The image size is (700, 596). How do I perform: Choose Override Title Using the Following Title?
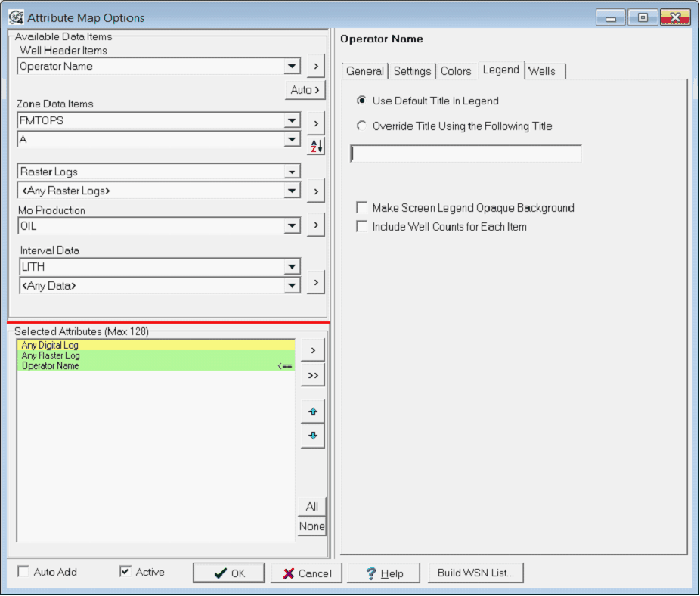pyautogui.click(x=362, y=126)
